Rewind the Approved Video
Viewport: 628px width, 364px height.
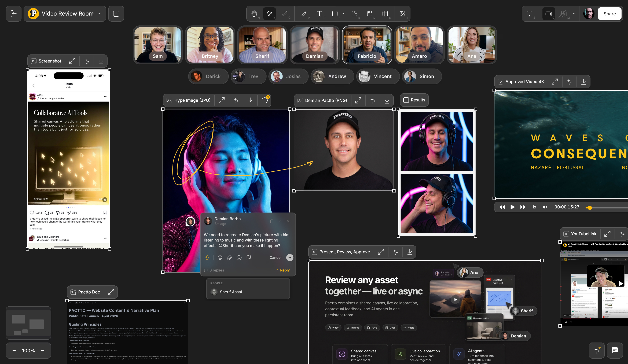point(502,207)
